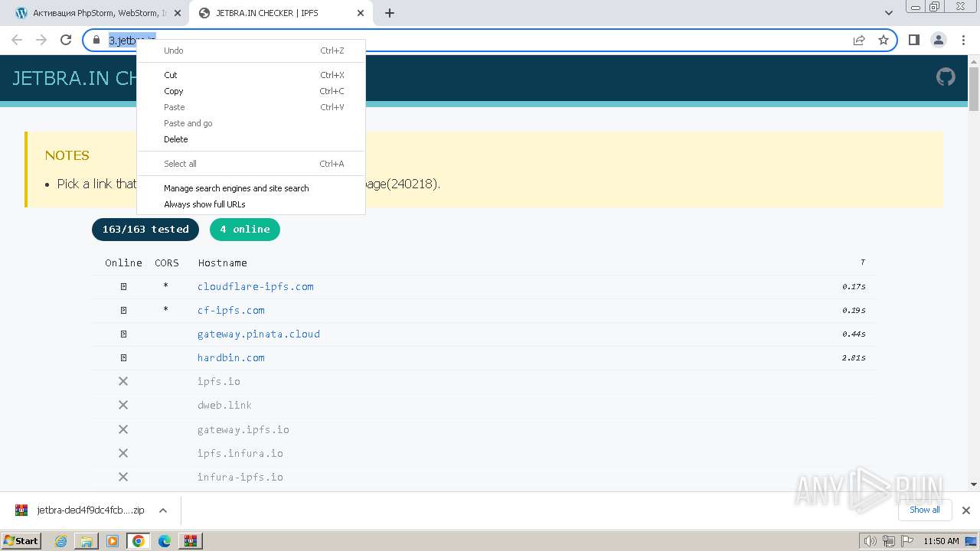Click the dweb.link hostname

click(x=225, y=405)
